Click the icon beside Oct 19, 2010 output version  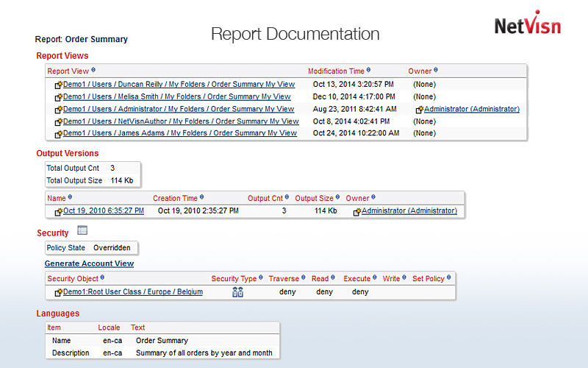(x=58, y=212)
